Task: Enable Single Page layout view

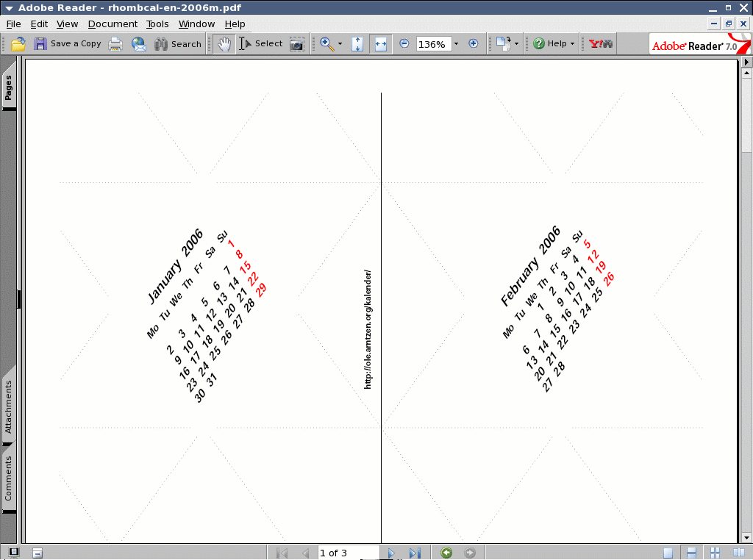Action: point(668,553)
